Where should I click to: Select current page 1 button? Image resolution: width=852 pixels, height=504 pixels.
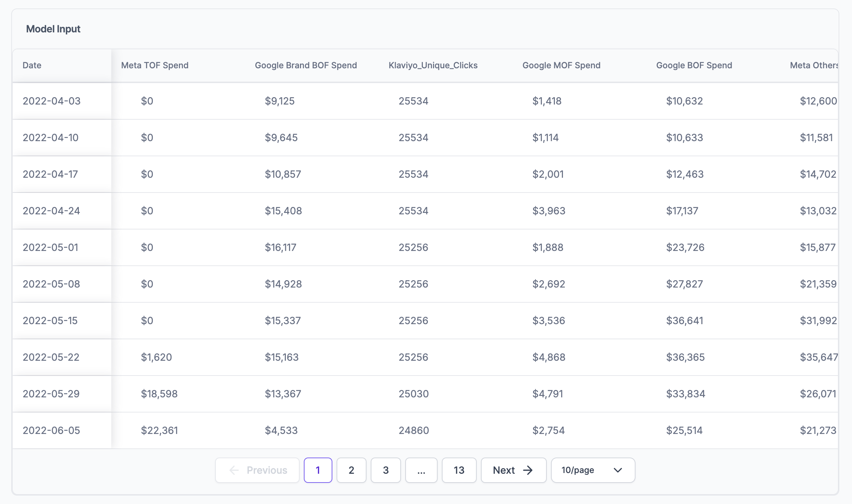click(318, 470)
